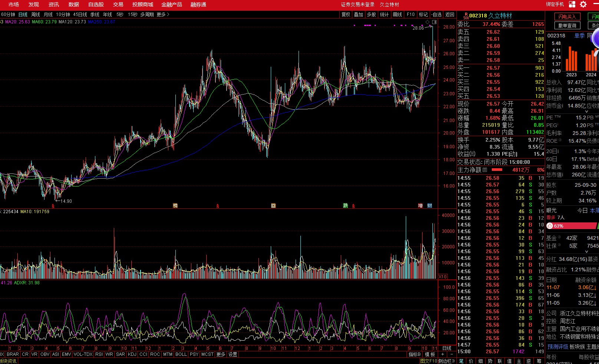The height and width of the screenshot is (364, 599).
Task: Open the 主 main-force tab icon
Action: (519, 361)
